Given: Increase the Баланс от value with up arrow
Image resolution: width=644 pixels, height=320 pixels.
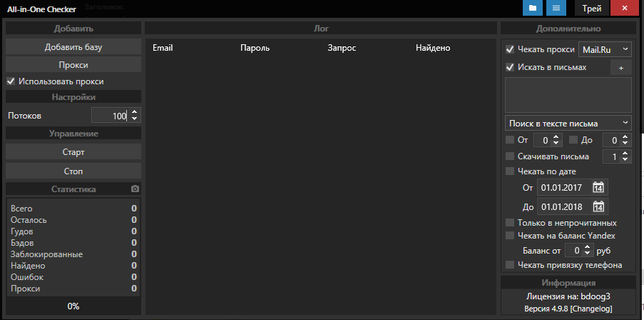Looking at the screenshot, I should (588, 247).
